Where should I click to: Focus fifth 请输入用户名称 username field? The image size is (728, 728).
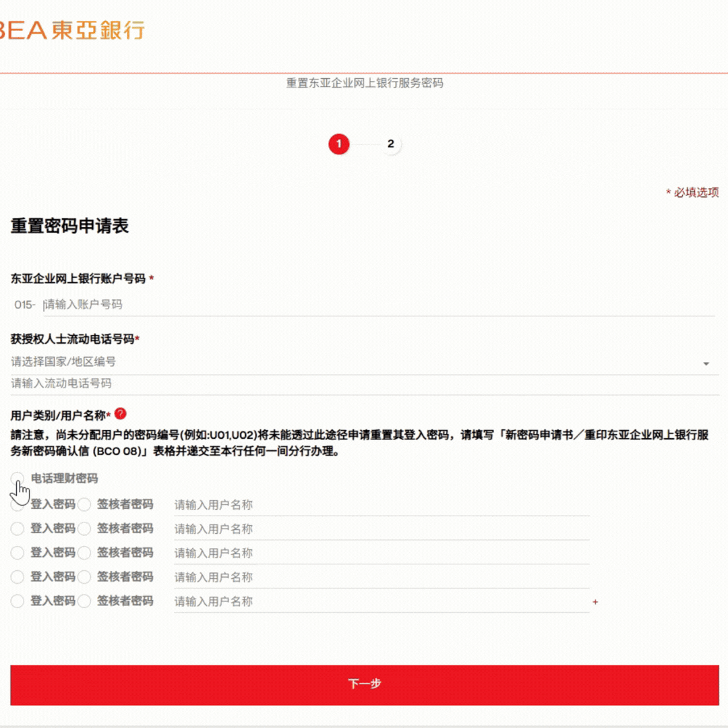click(x=382, y=601)
